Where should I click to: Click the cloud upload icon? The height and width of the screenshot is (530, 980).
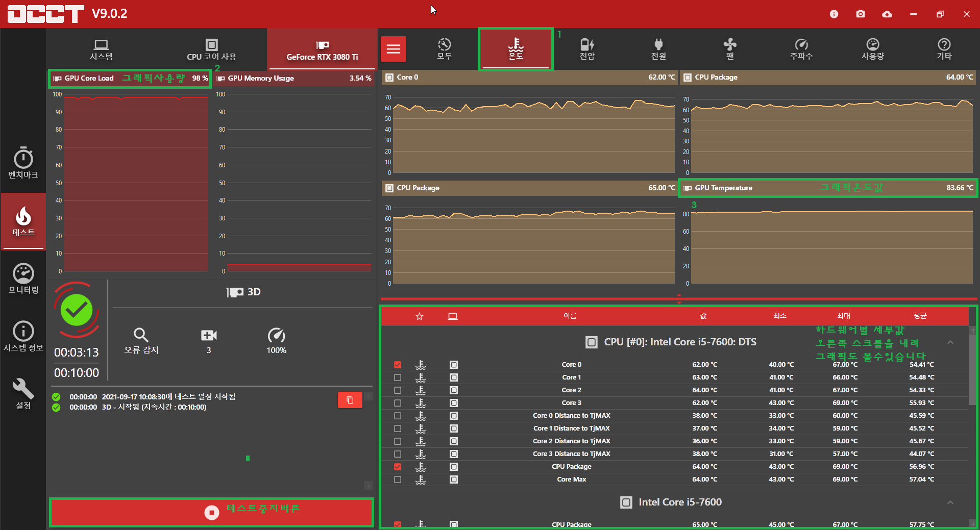pyautogui.click(x=887, y=14)
